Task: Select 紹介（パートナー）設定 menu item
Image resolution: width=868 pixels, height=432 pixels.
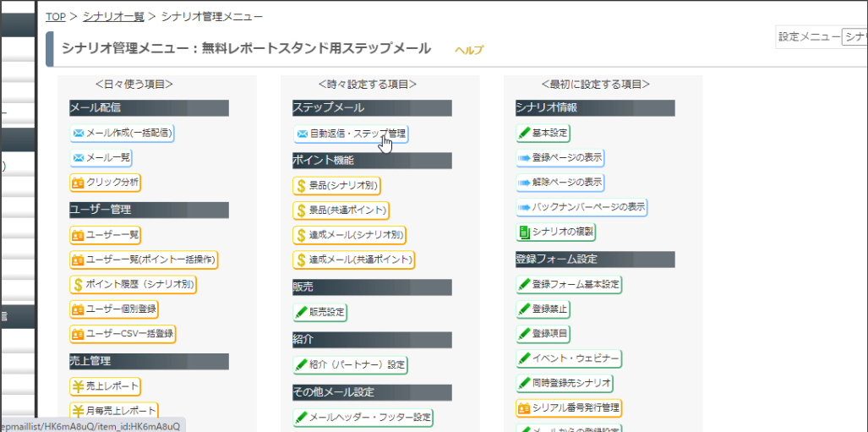Action: (x=351, y=365)
